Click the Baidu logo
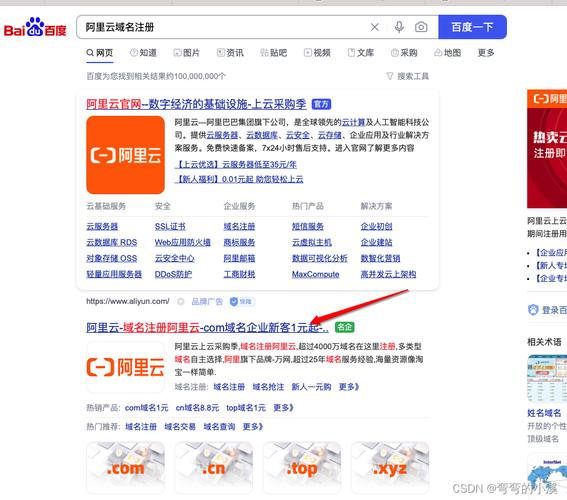The height and width of the screenshot is (500, 567). (35, 27)
